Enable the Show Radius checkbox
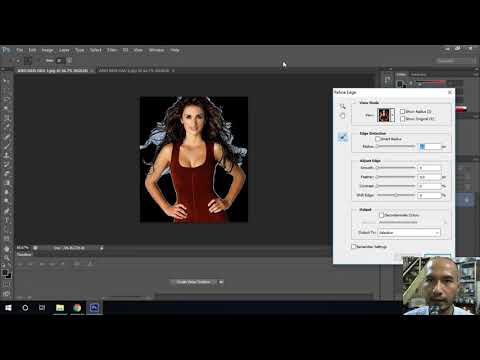Screen dimensions: 480x360 pos(402,111)
